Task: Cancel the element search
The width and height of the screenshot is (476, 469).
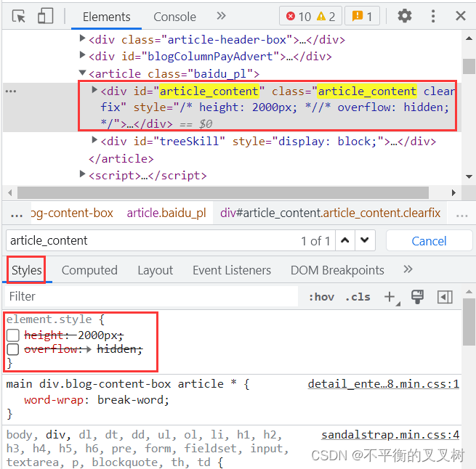Action: (429, 241)
